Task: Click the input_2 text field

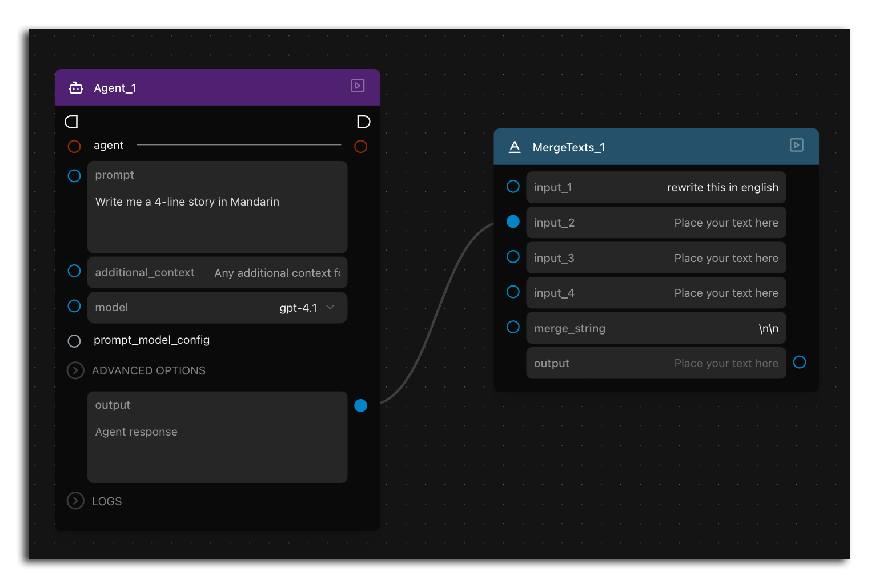Action: point(656,223)
